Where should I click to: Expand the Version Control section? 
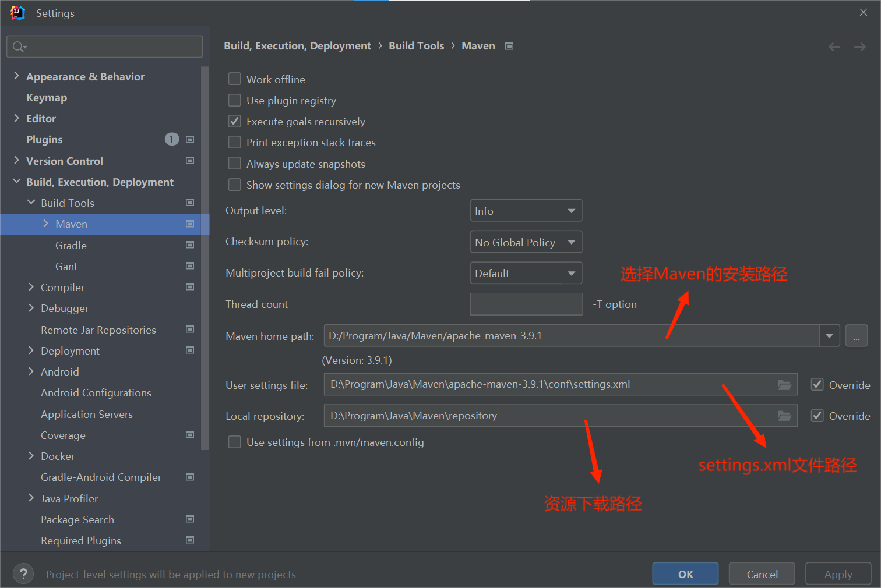tap(16, 160)
